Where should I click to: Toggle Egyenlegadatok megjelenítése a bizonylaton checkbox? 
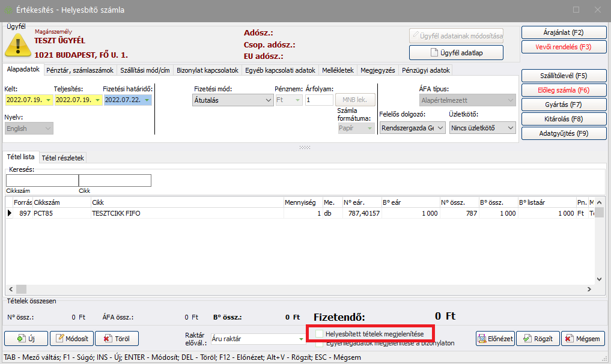320,344
